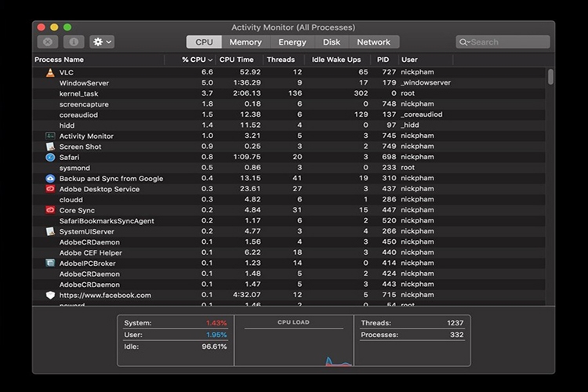The height and width of the screenshot is (392, 588).
Task: Click the Threads count 1237
Action: (456, 323)
